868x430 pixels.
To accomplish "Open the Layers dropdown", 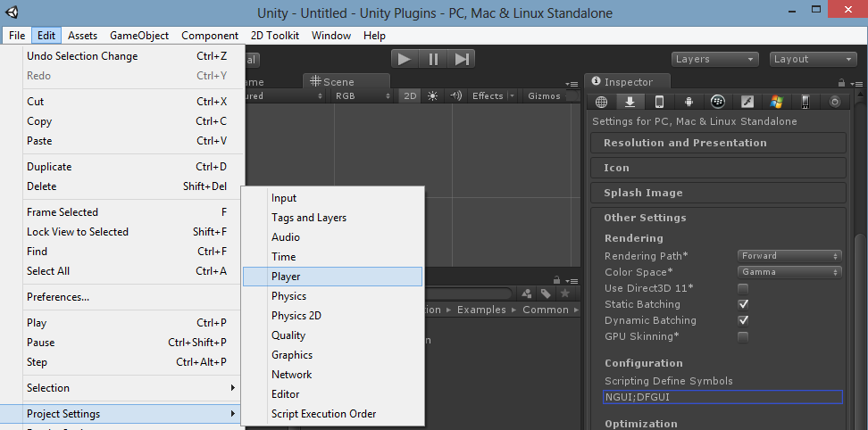I will 714,59.
